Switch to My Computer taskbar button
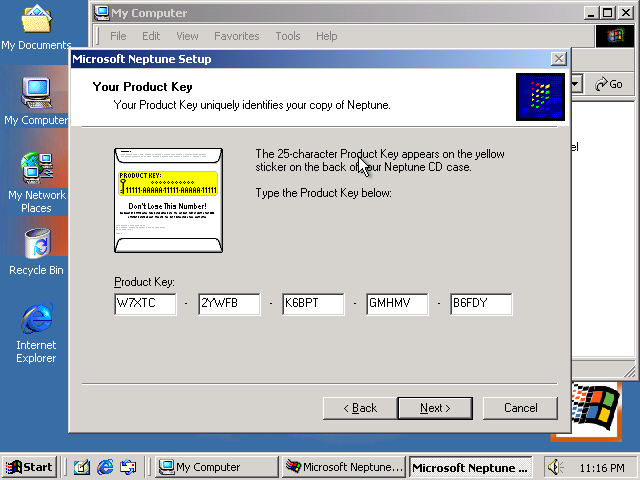The width and height of the screenshot is (640, 480). pos(217,467)
